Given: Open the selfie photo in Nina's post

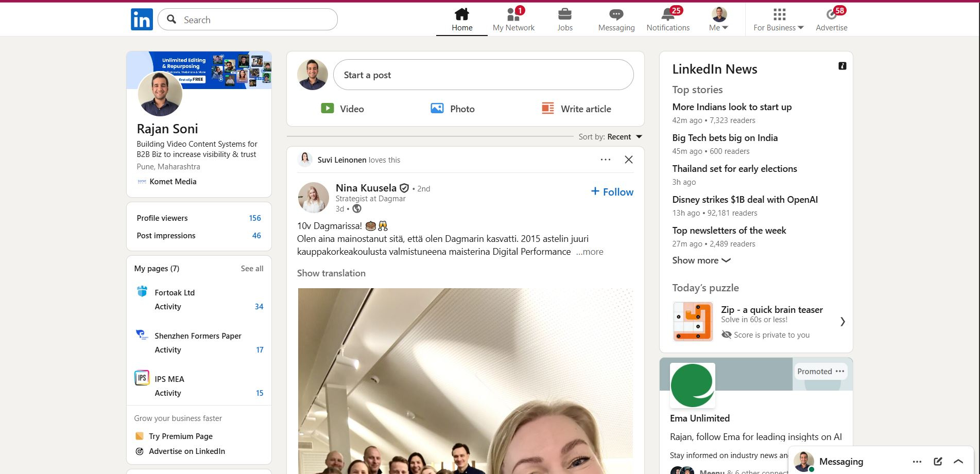Looking at the screenshot, I should (x=465, y=381).
